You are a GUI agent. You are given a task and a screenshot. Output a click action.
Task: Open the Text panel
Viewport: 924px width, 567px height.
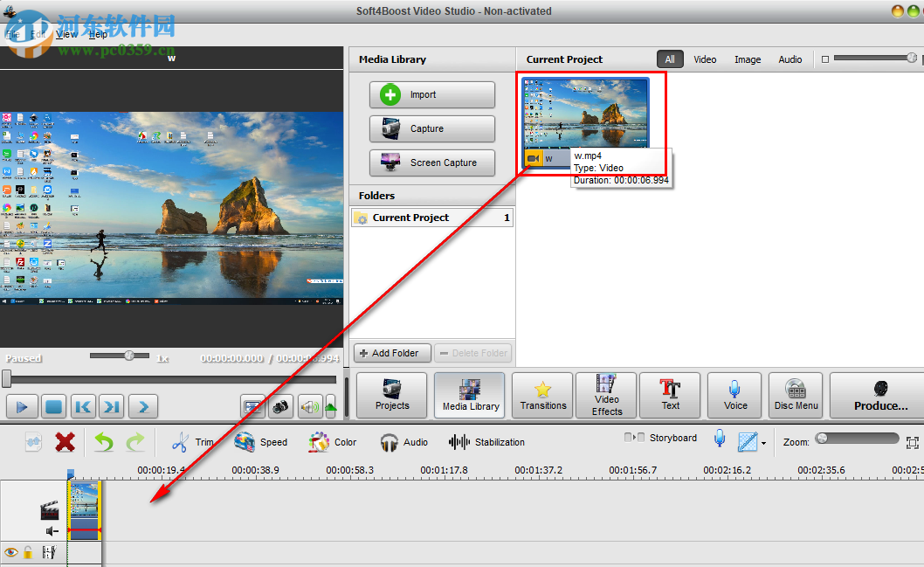(670, 396)
